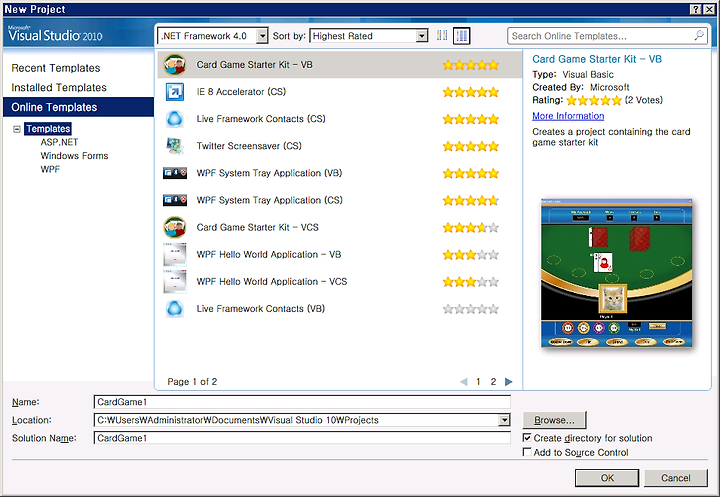Click the IE 8 Accelerator (CS) icon
Image resolution: width=720 pixels, height=497 pixels.
click(175, 92)
